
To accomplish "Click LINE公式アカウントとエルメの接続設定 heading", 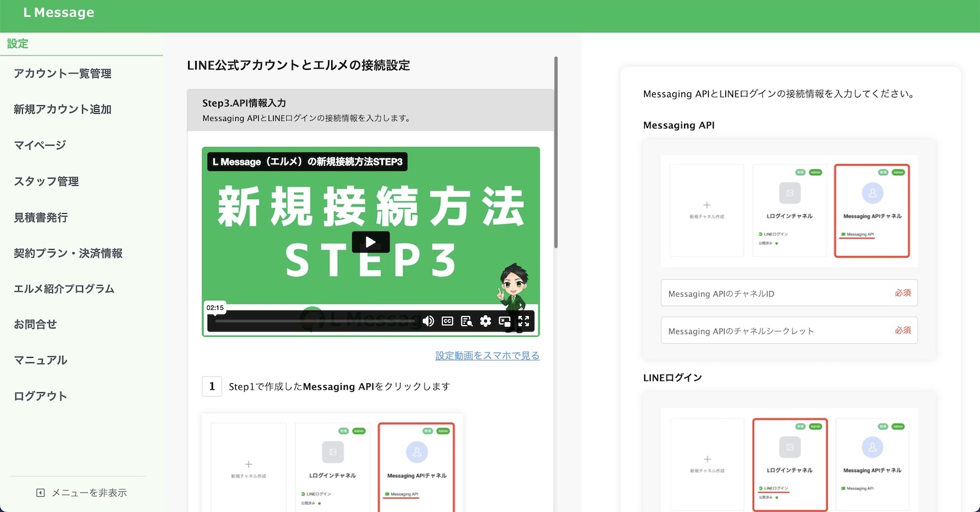I will coord(299,65).
